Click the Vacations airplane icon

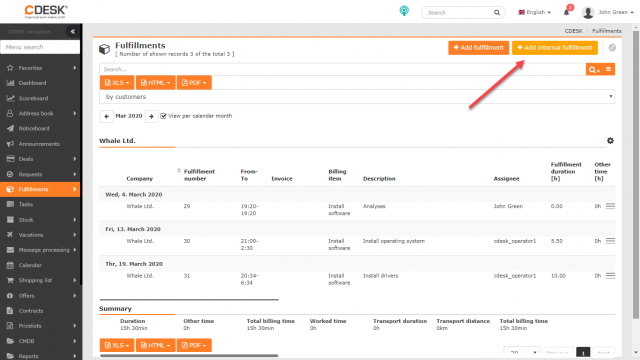[10, 235]
